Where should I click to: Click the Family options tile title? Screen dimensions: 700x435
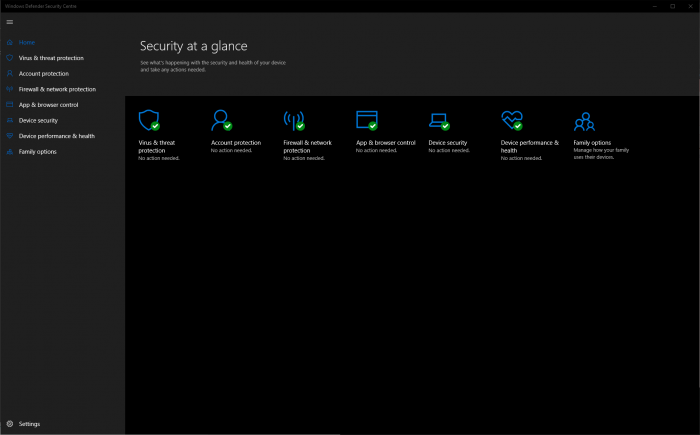point(593,143)
